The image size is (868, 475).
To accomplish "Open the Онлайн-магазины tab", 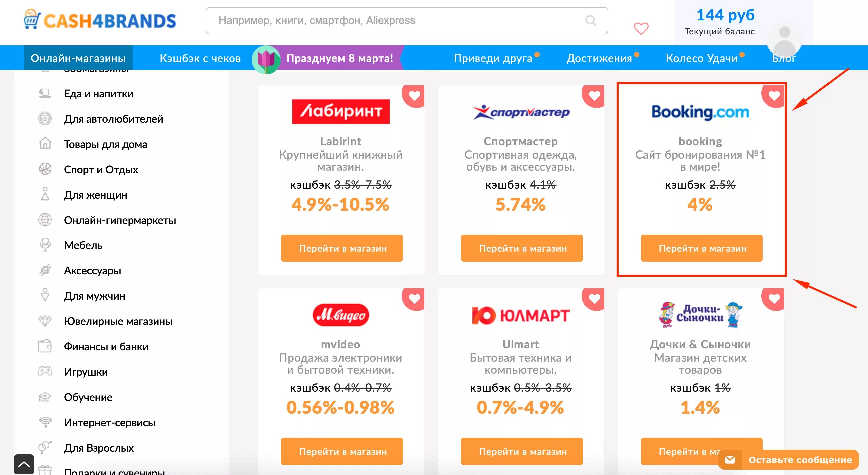I will click(78, 58).
